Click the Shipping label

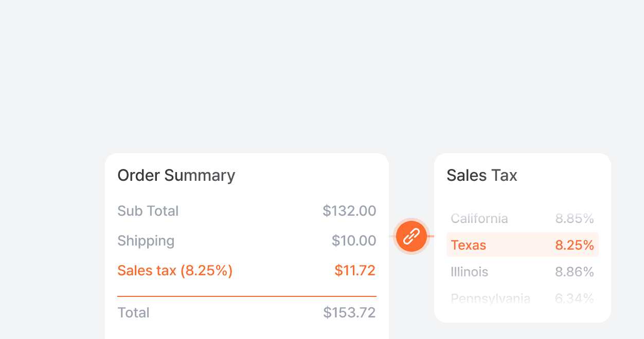[146, 241]
